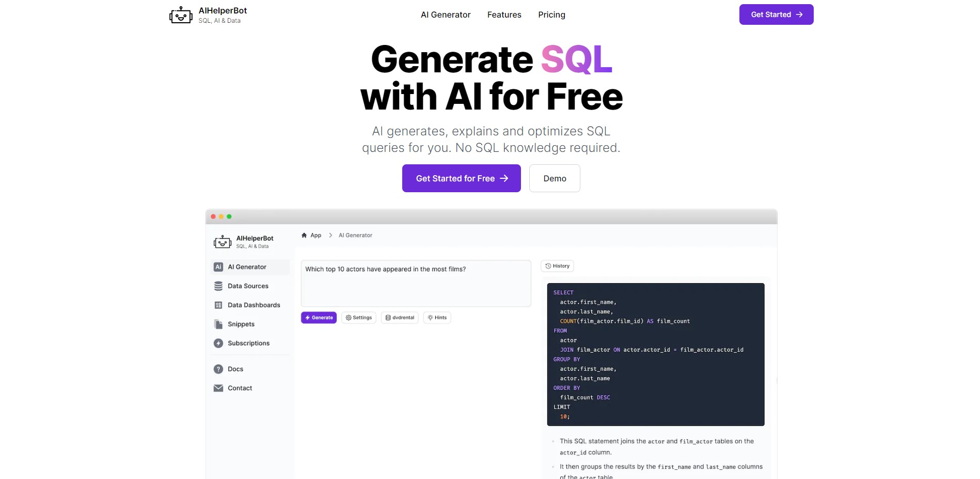Click 'It then groups the results' explanation text
The height and width of the screenshot is (479, 980).
661,472
